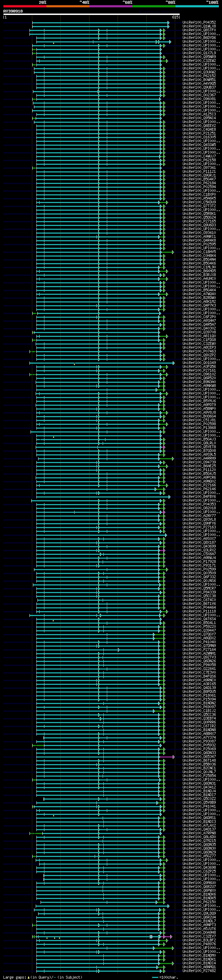Select the UniRef100_O94739 label

tap(199, 462)
